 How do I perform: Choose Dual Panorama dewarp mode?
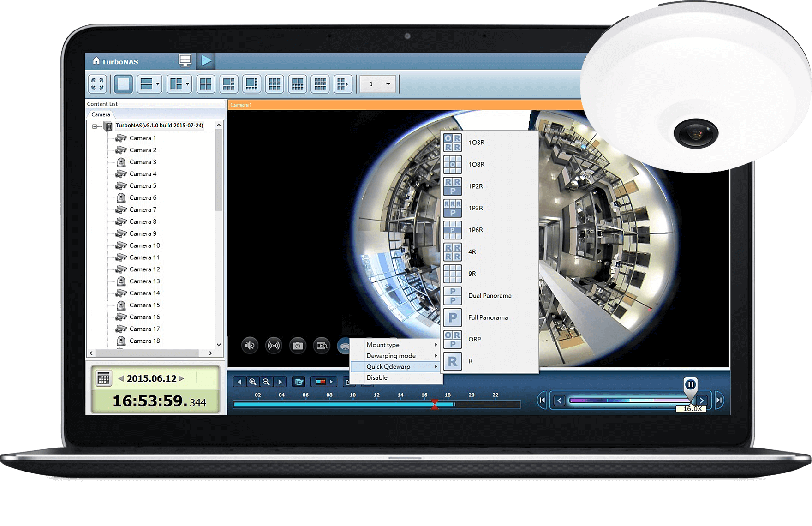(x=490, y=296)
